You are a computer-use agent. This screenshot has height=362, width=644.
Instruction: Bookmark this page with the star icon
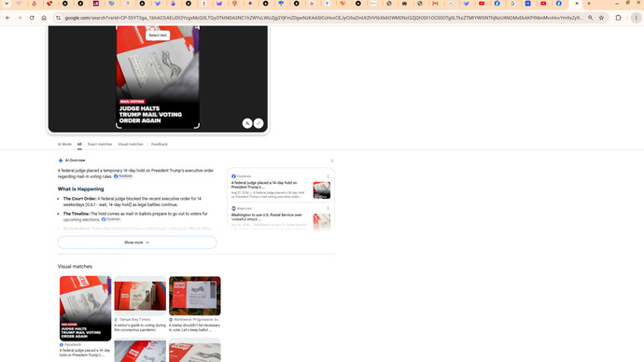pyautogui.click(x=601, y=18)
